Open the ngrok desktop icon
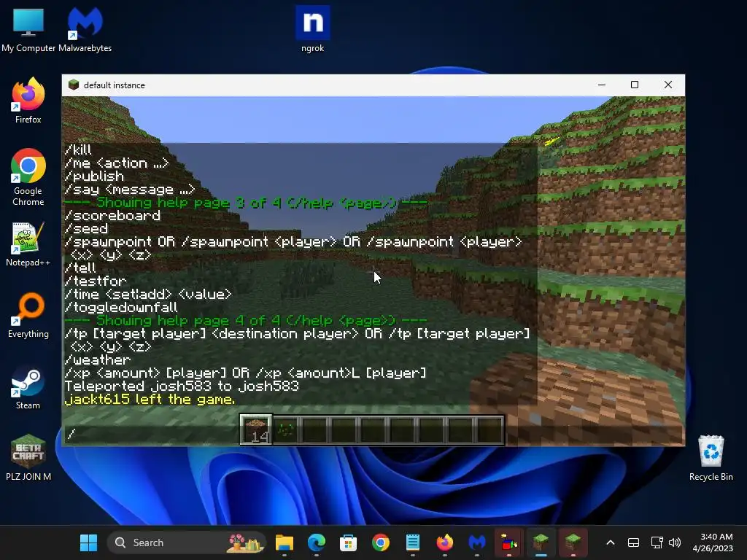 312,30
